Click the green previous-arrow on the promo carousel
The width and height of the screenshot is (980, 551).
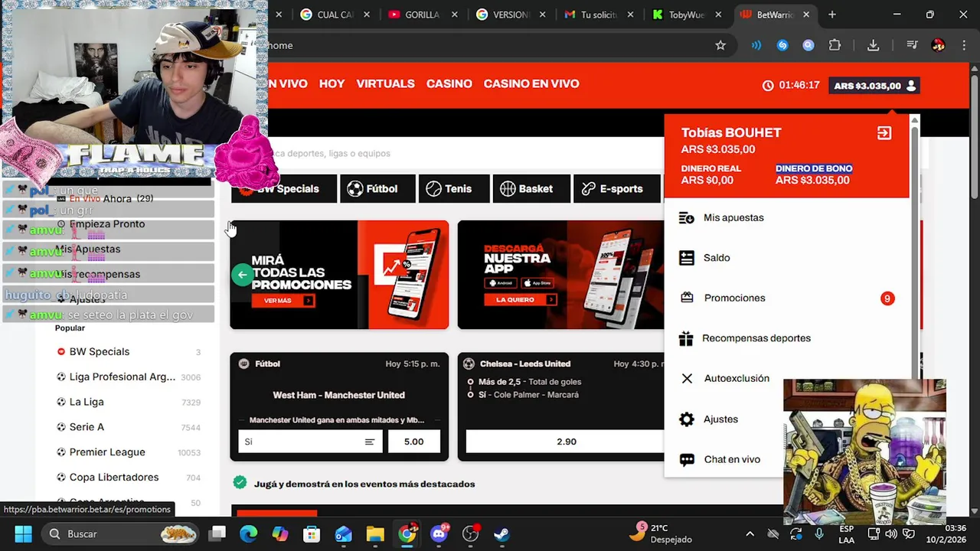(x=242, y=275)
